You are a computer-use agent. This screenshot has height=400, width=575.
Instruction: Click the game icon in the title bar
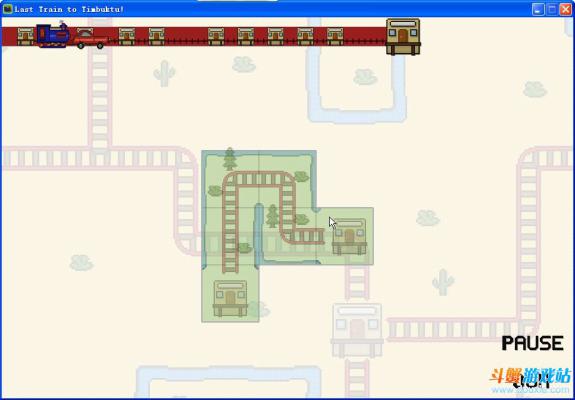coord(7,9)
